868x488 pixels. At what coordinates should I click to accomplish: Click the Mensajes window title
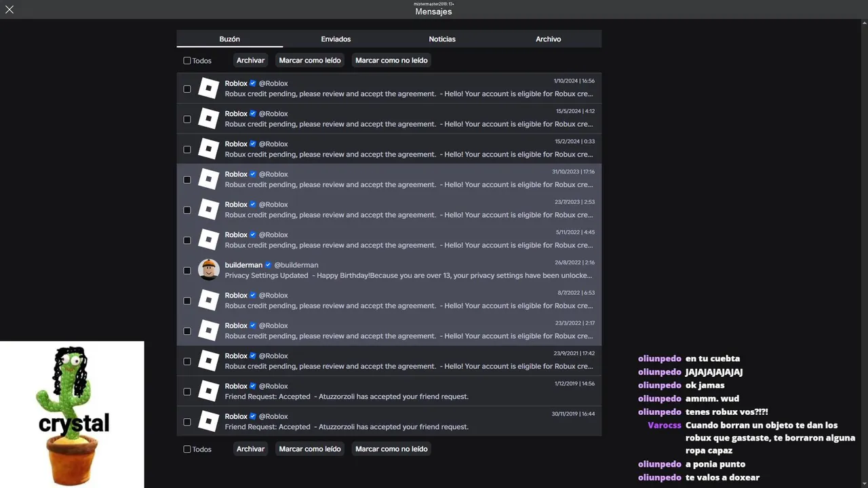433,12
